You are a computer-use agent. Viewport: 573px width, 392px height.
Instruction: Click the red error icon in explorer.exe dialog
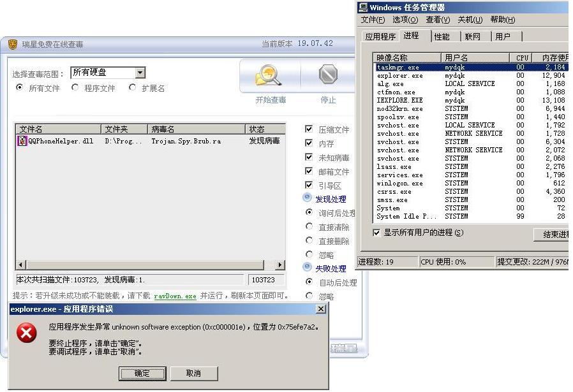click(x=27, y=333)
